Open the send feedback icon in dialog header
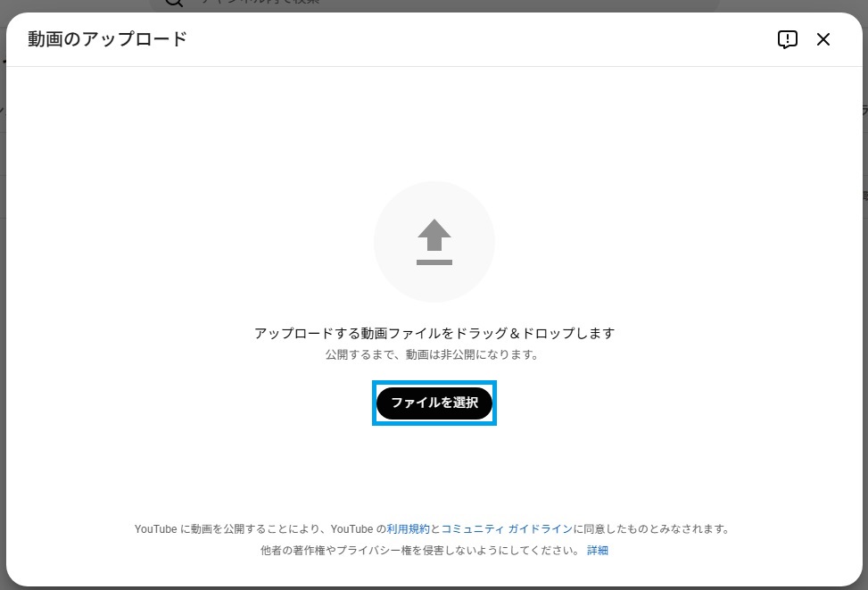The height and width of the screenshot is (590, 868). (x=787, y=39)
